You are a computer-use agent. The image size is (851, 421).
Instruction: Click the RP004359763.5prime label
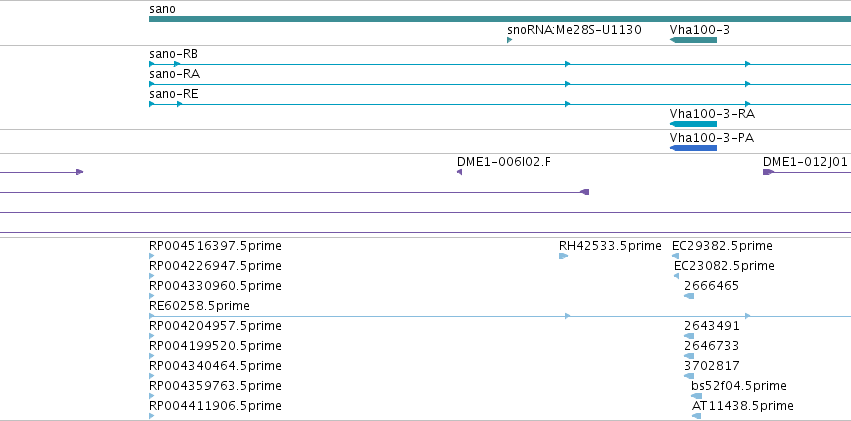tap(215, 386)
